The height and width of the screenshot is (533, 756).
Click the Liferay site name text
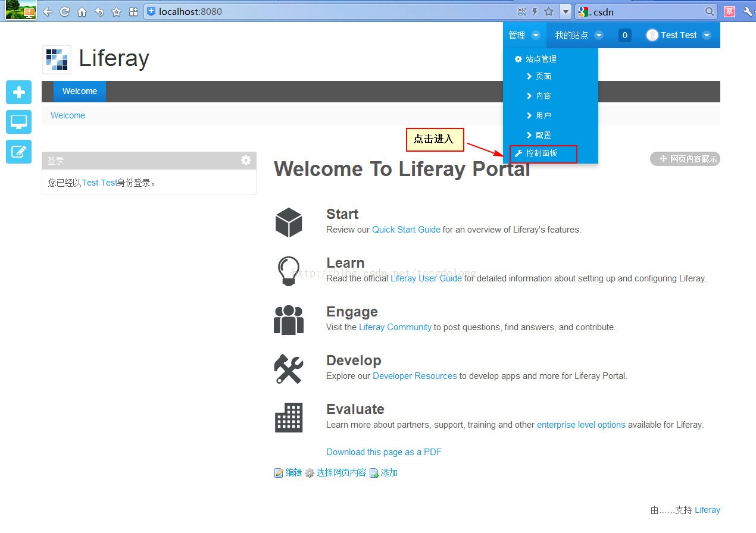pos(114,58)
